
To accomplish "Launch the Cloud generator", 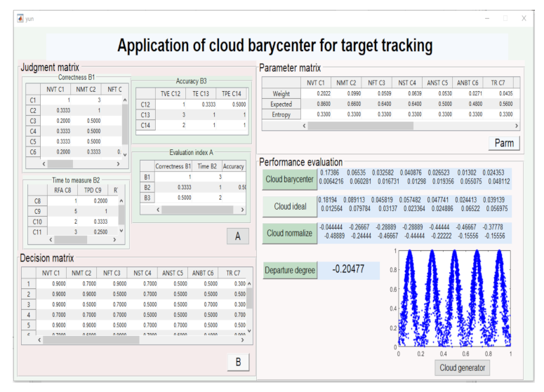I will pos(461,367).
